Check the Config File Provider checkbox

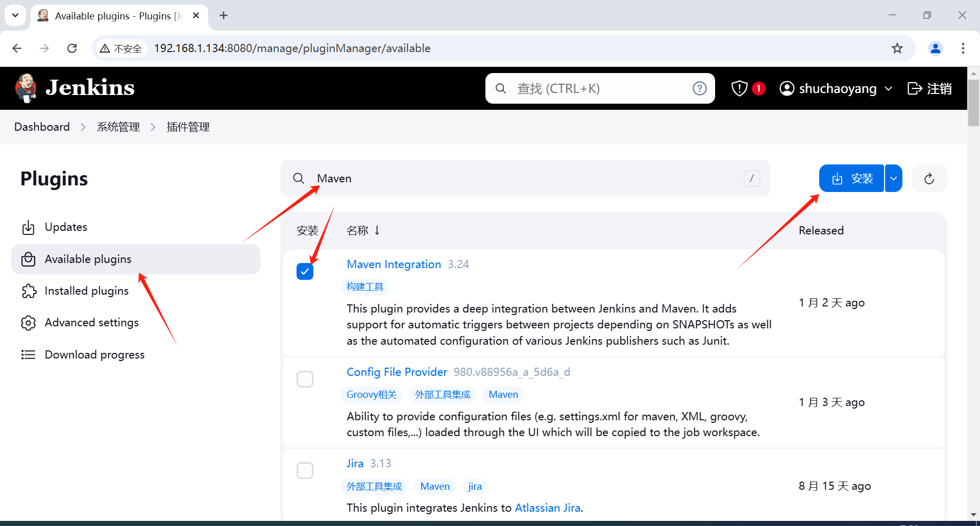(305, 379)
